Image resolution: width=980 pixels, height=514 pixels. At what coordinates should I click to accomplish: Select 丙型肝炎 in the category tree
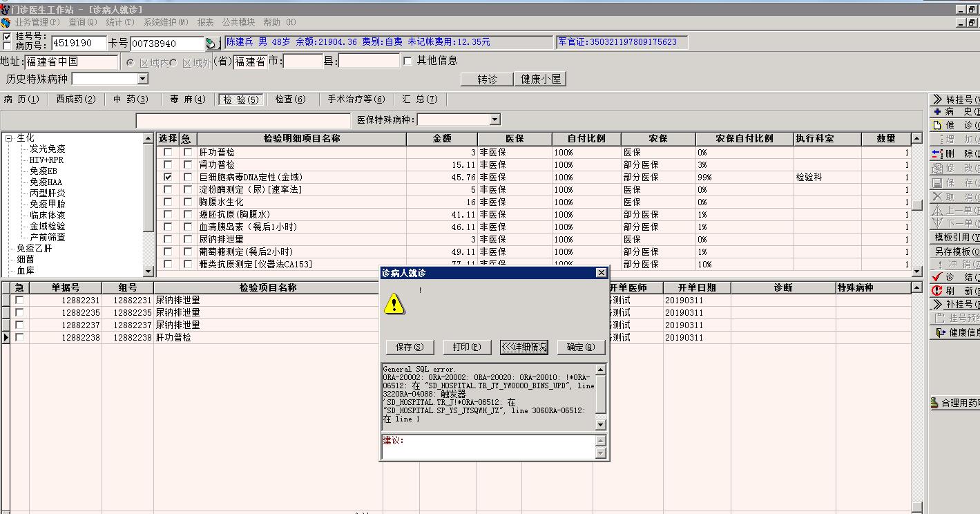(47, 193)
